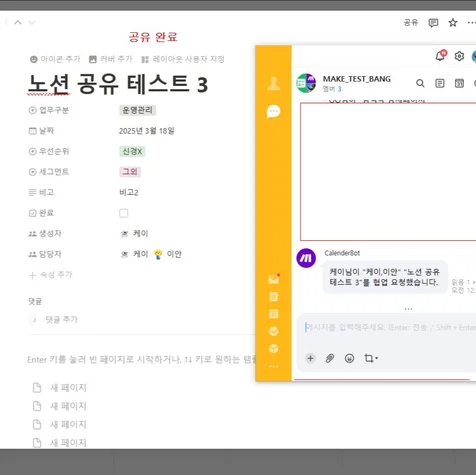Click the 우선순위 property label
The height and width of the screenshot is (475, 476).
[x=49, y=151]
